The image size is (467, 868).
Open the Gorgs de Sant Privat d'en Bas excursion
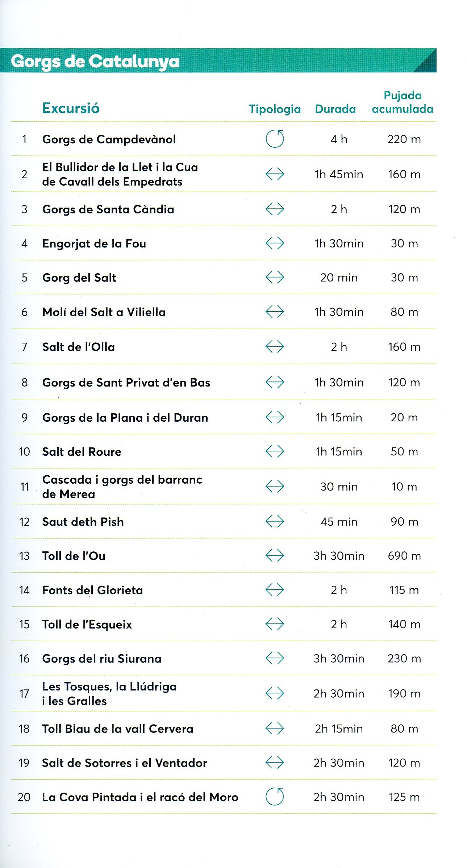click(126, 383)
